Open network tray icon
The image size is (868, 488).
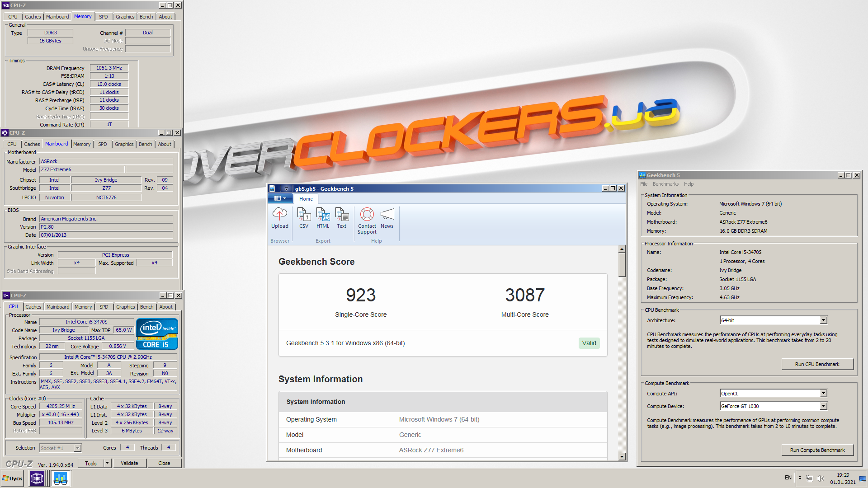[810, 478]
